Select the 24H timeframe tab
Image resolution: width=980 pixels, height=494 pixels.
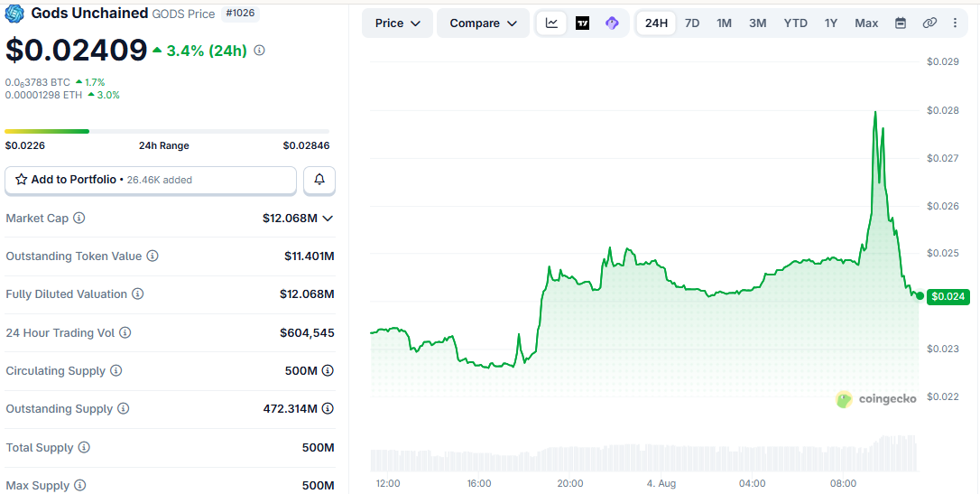tap(656, 23)
